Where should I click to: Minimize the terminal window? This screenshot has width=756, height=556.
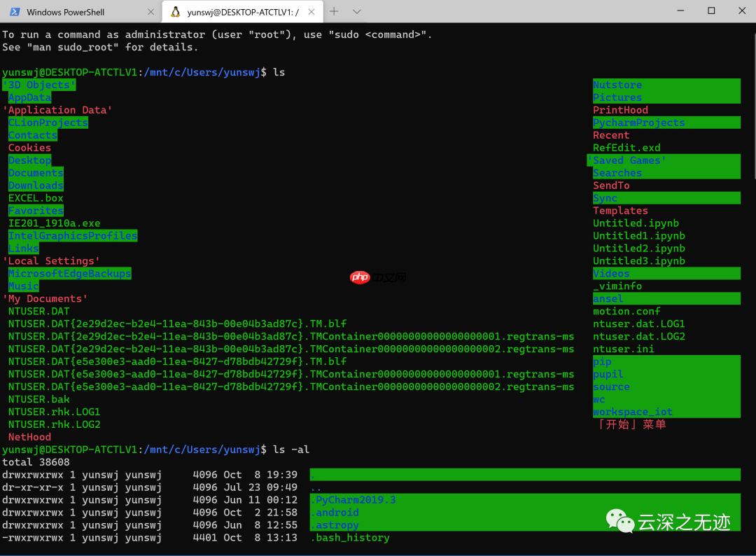(679, 11)
